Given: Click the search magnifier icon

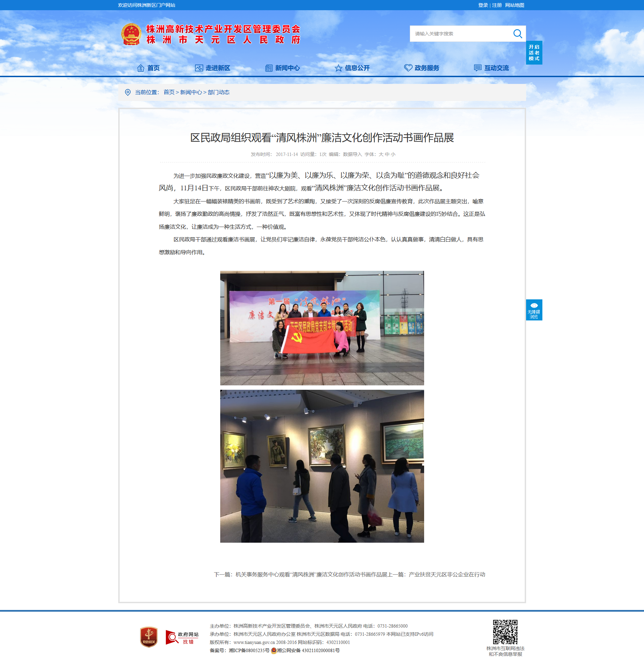Looking at the screenshot, I should click(517, 34).
